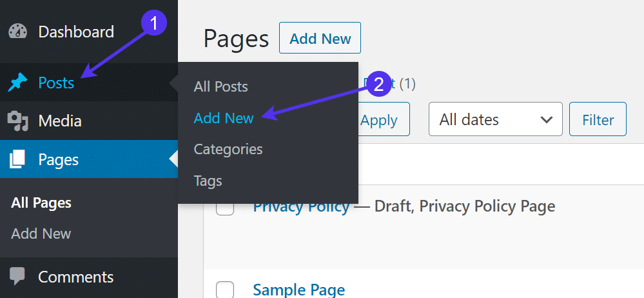Viewport: 644px width, 298px height.
Task: Open Categories from Posts flyout
Action: pyautogui.click(x=228, y=149)
